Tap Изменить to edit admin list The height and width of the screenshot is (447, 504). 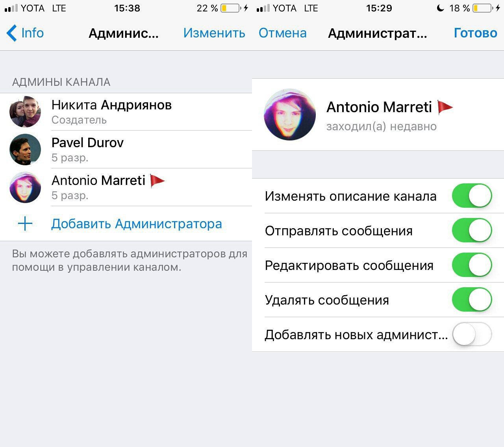[214, 33]
